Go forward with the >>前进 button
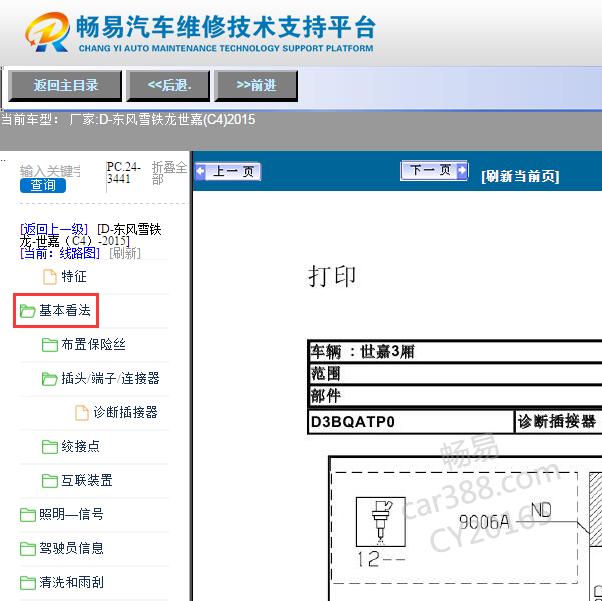The image size is (602, 601). point(256,86)
